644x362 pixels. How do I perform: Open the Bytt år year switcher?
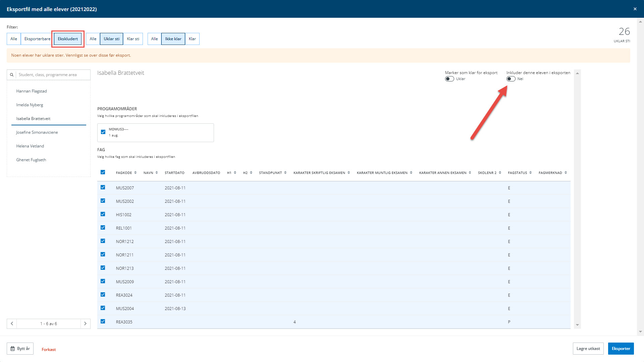[x=20, y=349]
